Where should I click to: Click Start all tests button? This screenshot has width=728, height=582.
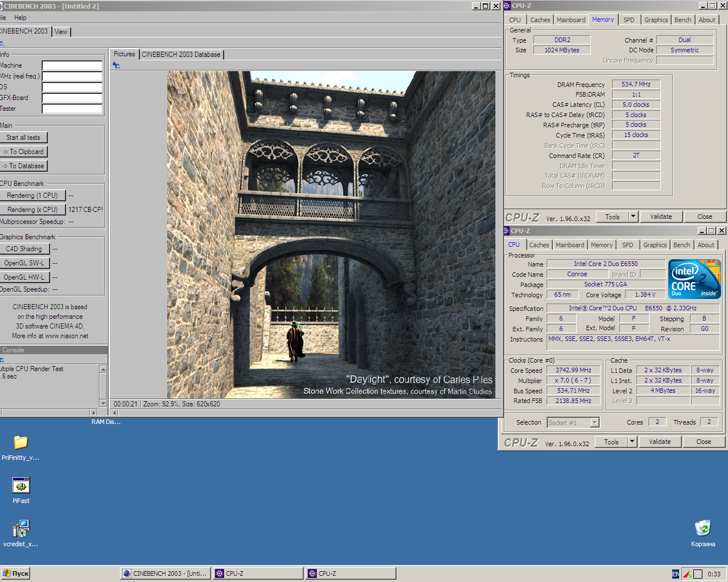point(23,138)
